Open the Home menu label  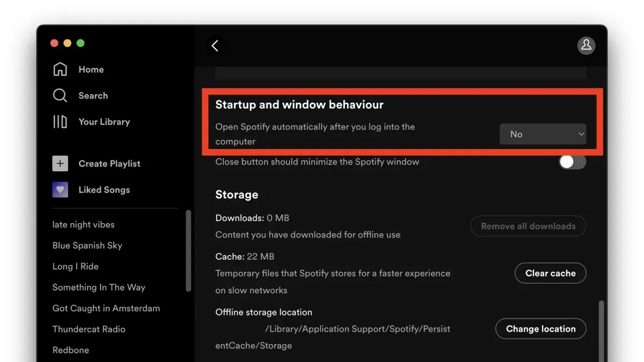point(91,69)
